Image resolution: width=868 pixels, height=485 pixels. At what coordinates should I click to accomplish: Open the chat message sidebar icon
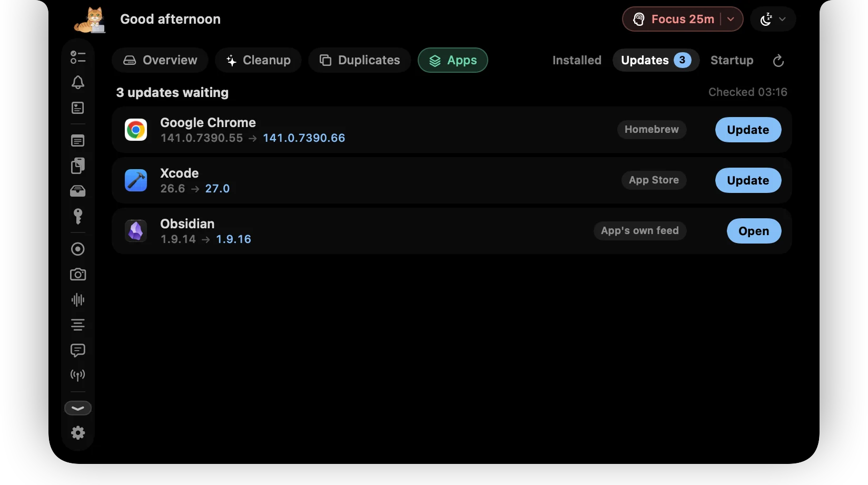[78, 350]
